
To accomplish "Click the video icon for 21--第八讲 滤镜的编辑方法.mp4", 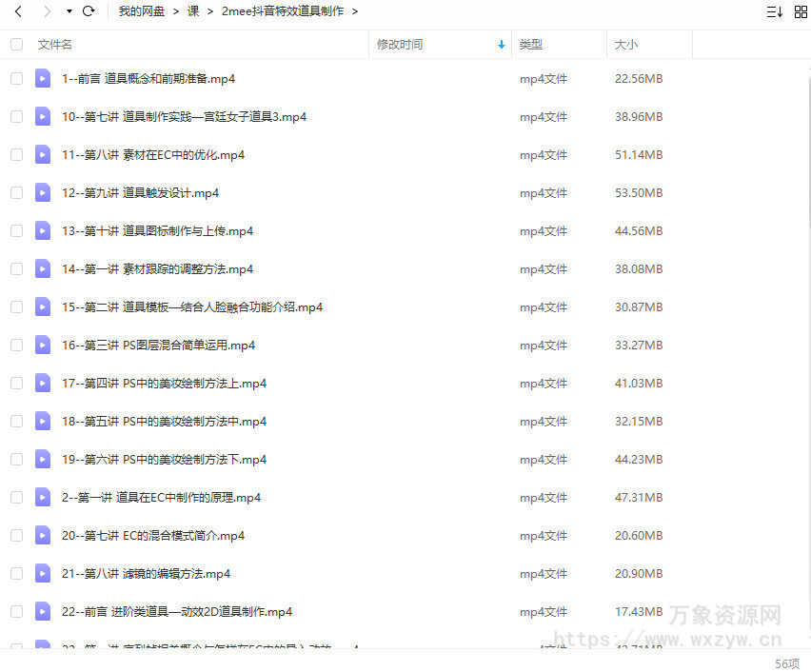I will click(x=42, y=573).
